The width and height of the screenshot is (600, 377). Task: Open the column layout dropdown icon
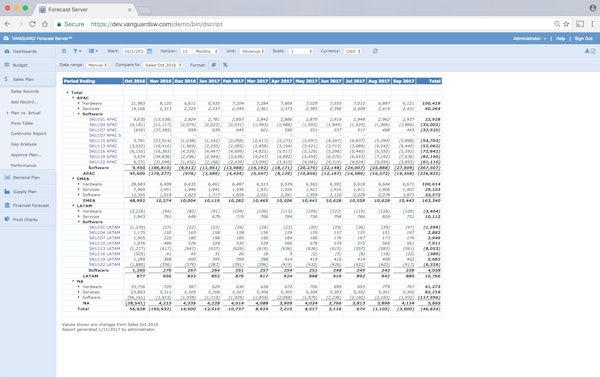pyautogui.click(x=93, y=51)
